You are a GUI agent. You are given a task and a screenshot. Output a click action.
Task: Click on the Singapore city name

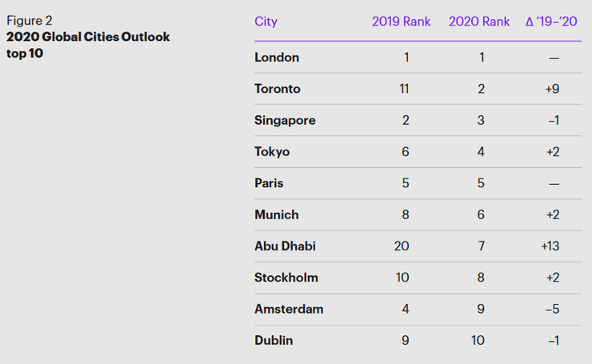point(285,121)
